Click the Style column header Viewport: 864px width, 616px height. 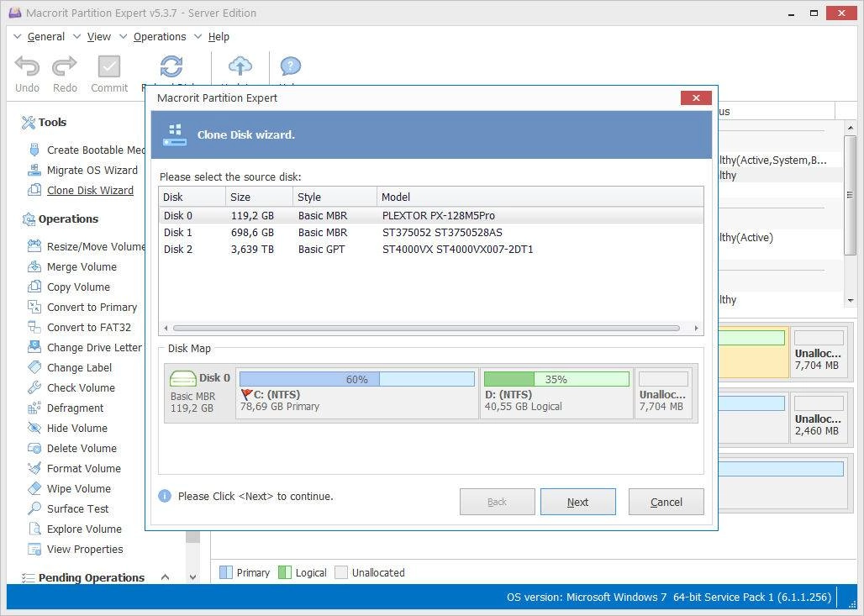tap(335, 197)
